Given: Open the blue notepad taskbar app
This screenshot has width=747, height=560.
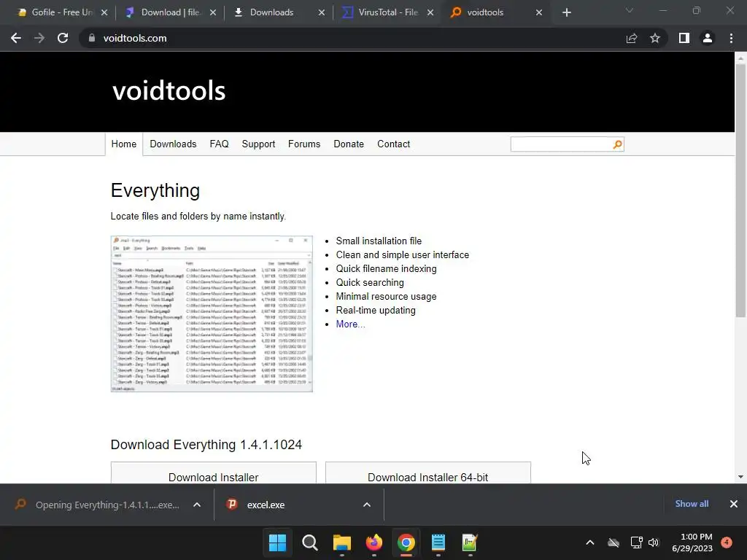Looking at the screenshot, I should pos(438,542).
